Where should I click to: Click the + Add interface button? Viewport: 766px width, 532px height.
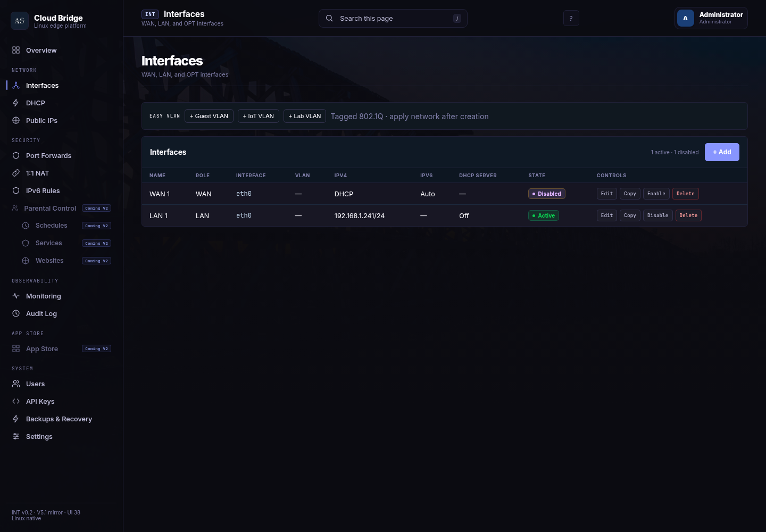click(722, 152)
